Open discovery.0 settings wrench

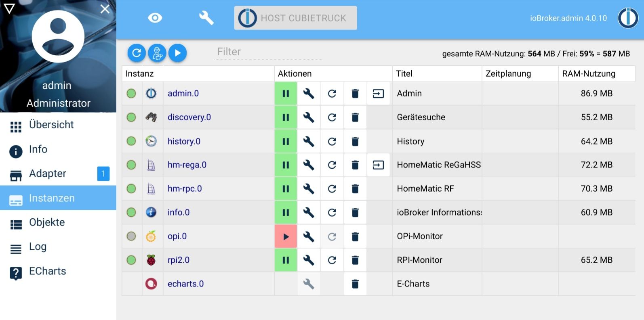tap(309, 117)
